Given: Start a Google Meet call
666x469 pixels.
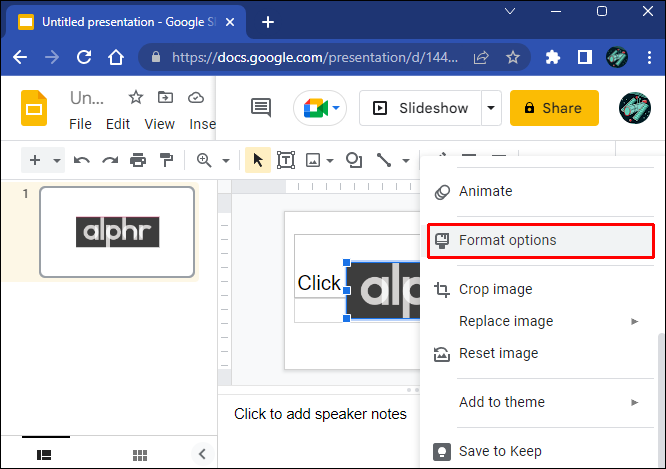Looking at the screenshot, I should pyautogui.click(x=320, y=108).
